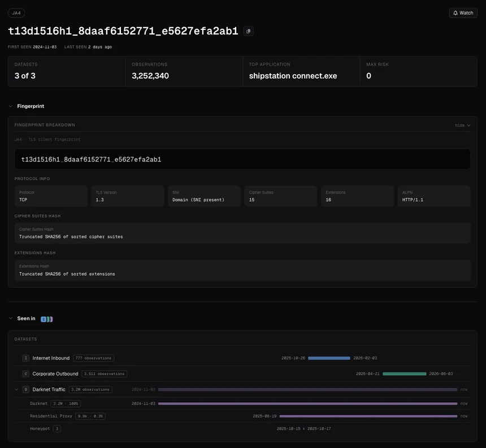Click the 3,511 observations badge
This screenshot has width=486, height=448.
click(104, 374)
